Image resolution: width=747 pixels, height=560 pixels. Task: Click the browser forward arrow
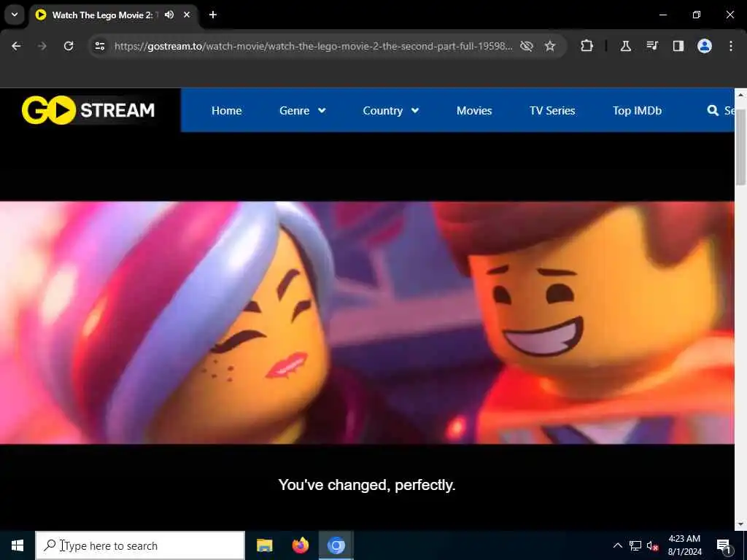[x=42, y=46]
